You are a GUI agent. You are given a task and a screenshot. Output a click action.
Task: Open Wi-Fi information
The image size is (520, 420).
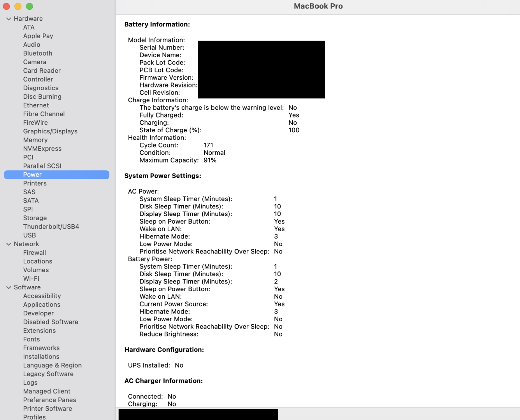[x=31, y=279]
